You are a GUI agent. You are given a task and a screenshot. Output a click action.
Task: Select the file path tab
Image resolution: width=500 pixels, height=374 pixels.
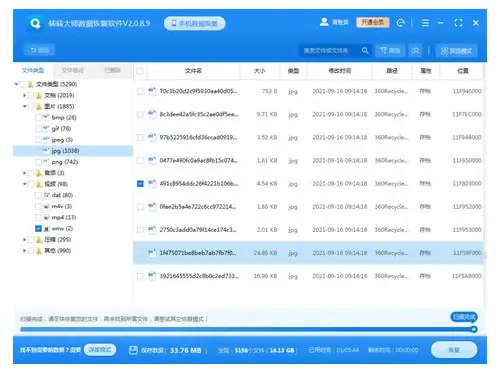(x=73, y=70)
